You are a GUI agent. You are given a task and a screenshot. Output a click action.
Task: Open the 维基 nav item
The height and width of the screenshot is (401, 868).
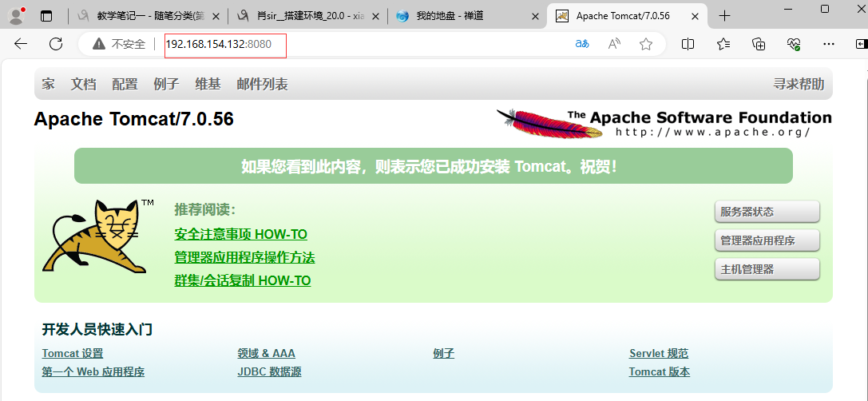tap(208, 84)
